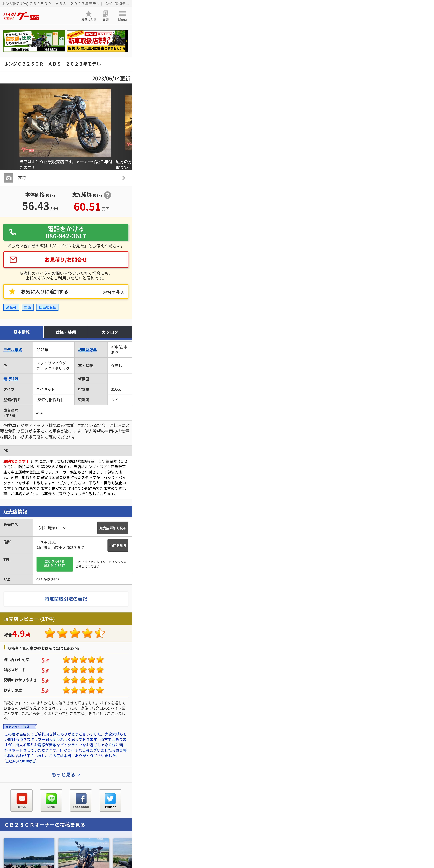Share via Facebook icon
This screenshot has width=434, height=868.
(x=81, y=800)
